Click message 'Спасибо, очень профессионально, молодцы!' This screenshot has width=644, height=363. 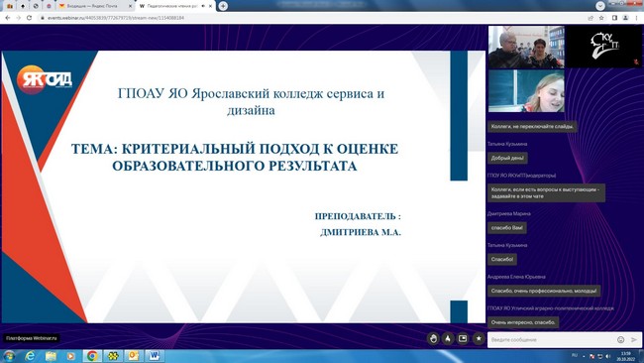[x=544, y=291]
